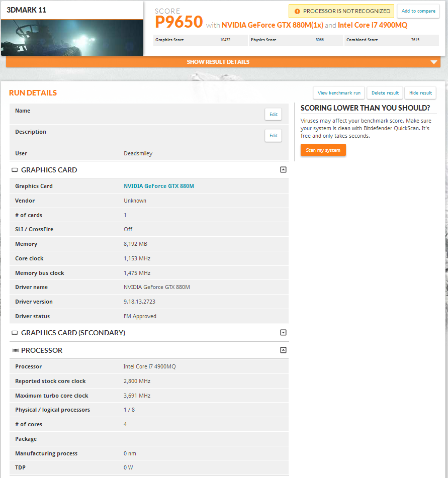Click the SCORING LOWER THAN YOU SHOULD? heading
448x478 pixels.
point(366,108)
